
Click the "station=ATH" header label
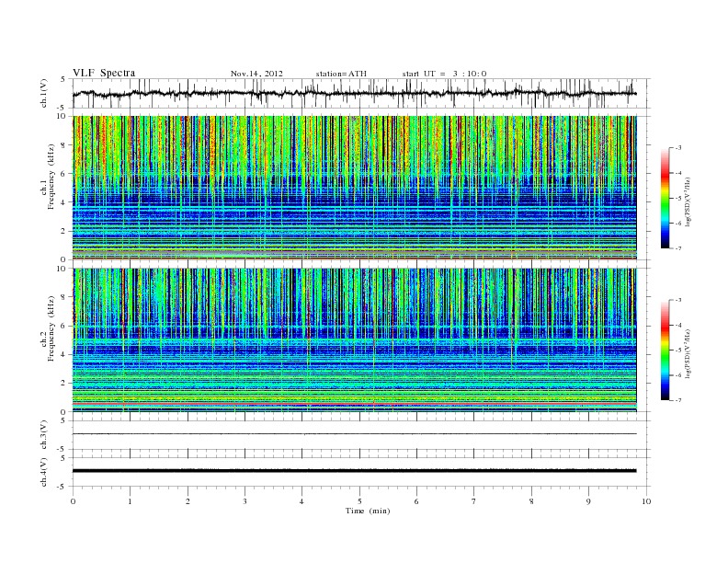click(341, 74)
